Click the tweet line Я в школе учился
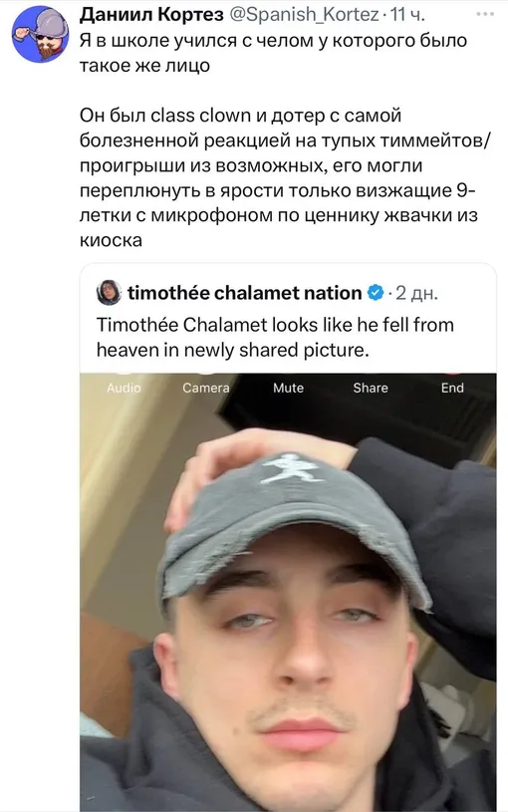This screenshot has width=508, height=812. (273, 53)
